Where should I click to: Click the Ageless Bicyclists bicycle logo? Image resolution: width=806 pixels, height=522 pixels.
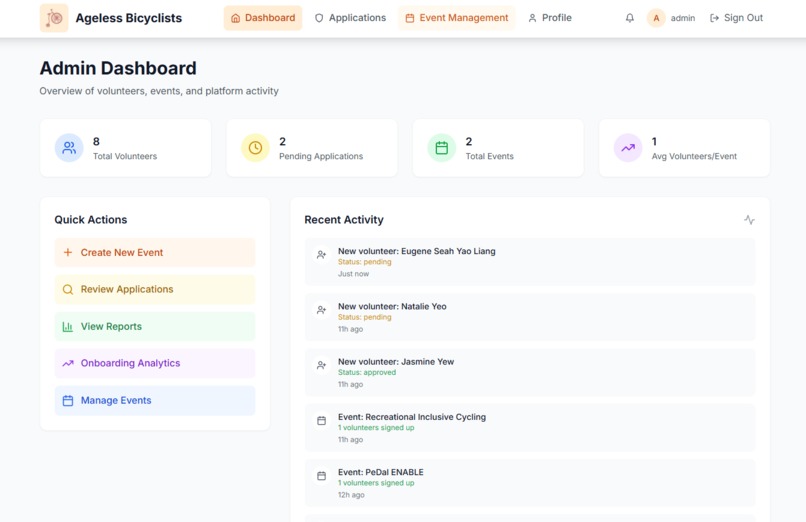[54, 18]
